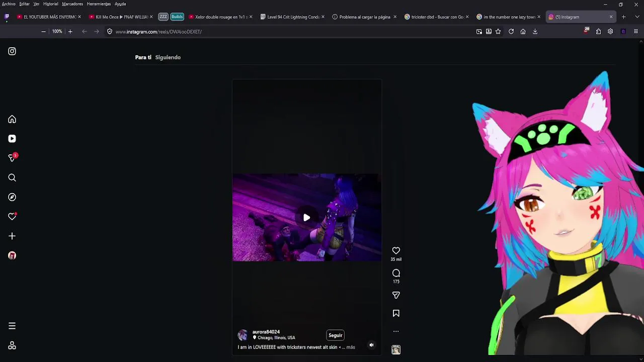This screenshot has width=644, height=362.
Task: Go to Home in Instagram sidebar
Action: click(12, 119)
